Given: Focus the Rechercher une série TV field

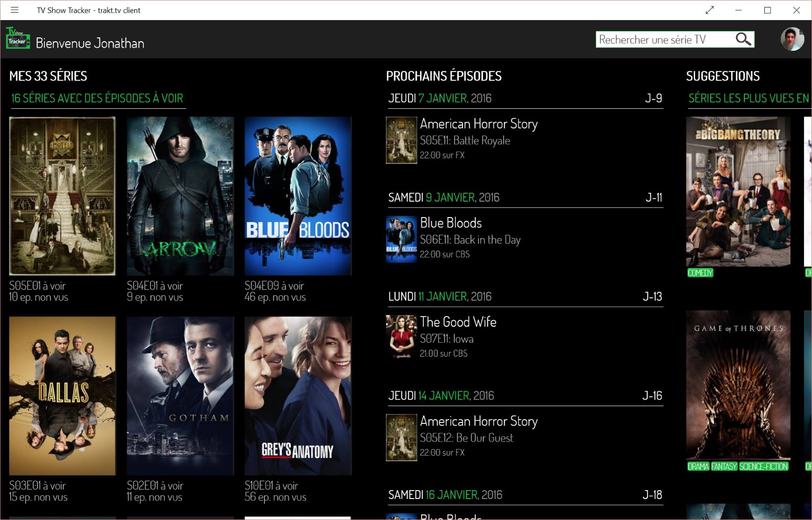Looking at the screenshot, I should (675, 39).
